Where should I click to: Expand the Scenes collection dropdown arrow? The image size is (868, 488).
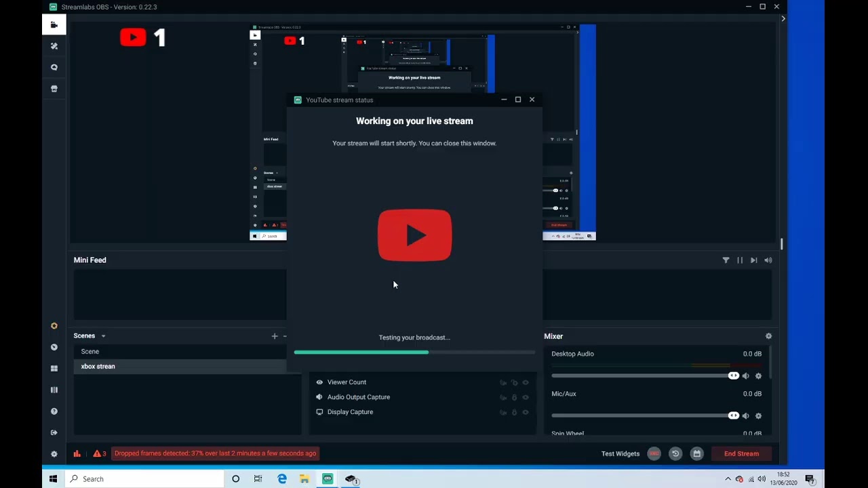coord(103,336)
